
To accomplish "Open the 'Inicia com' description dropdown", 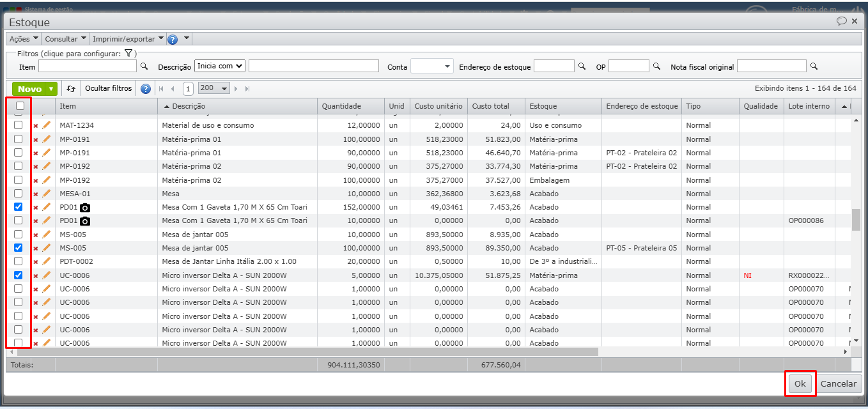I will 220,66.
